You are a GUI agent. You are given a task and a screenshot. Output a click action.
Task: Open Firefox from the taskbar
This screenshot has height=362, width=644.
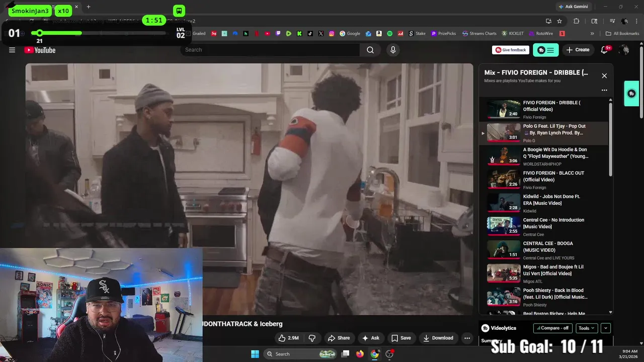(x=360, y=354)
